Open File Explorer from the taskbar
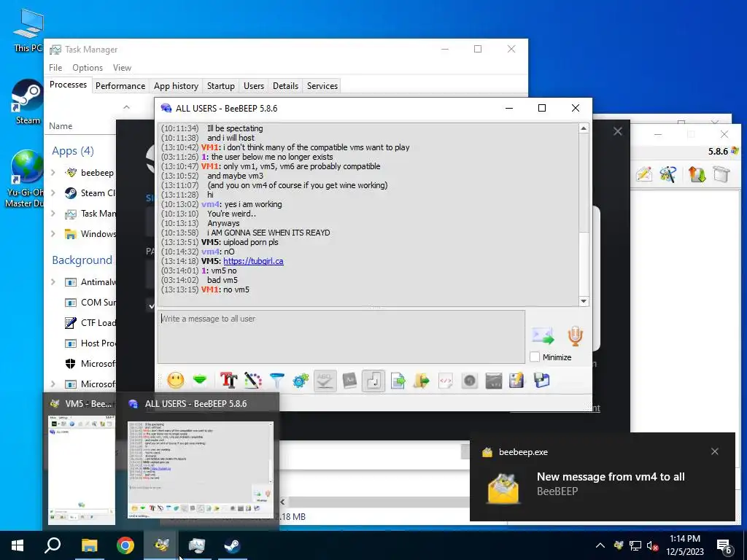This screenshot has width=747, height=560. 89,545
